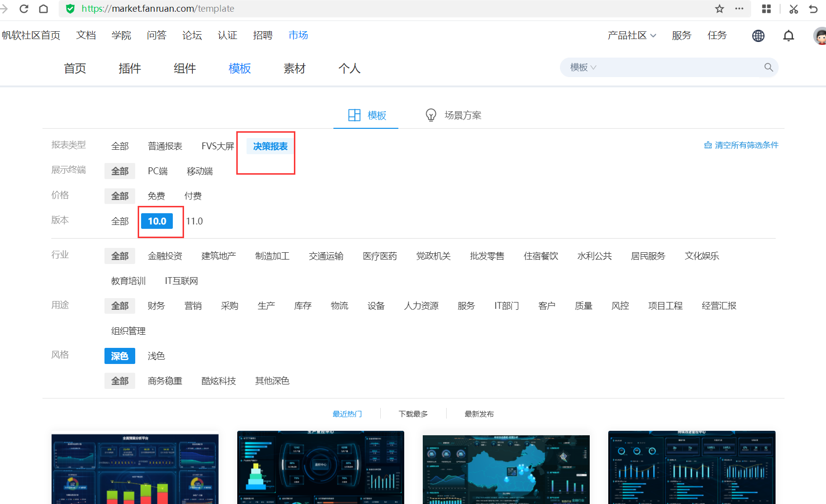Go to 首页 in market navigation
The width and height of the screenshot is (826, 504).
coord(75,68)
